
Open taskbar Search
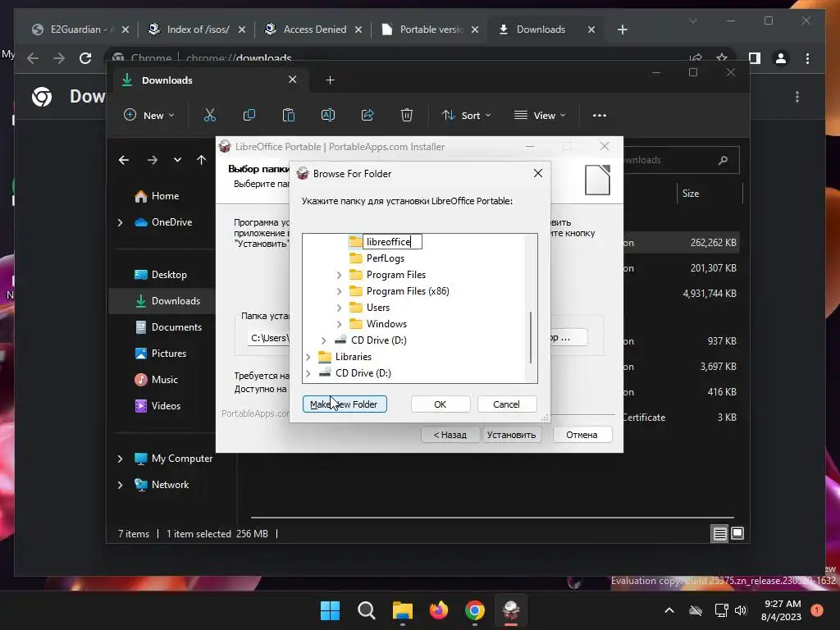coord(367,610)
